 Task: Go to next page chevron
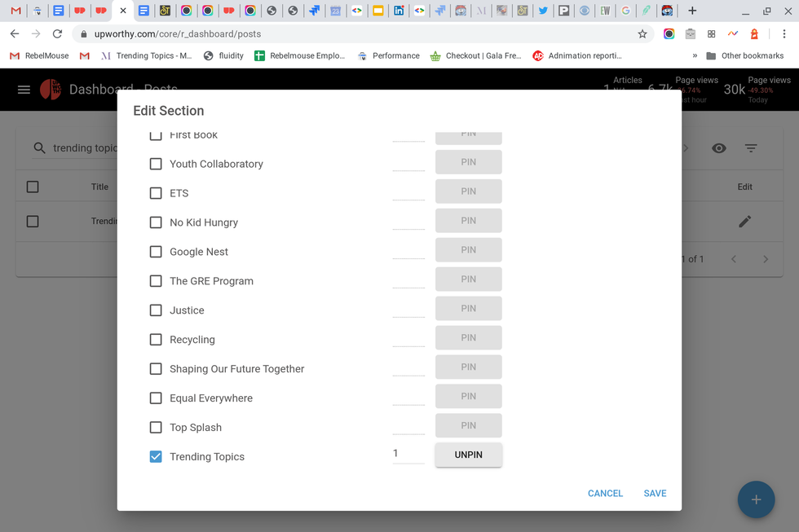click(x=765, y=259)
